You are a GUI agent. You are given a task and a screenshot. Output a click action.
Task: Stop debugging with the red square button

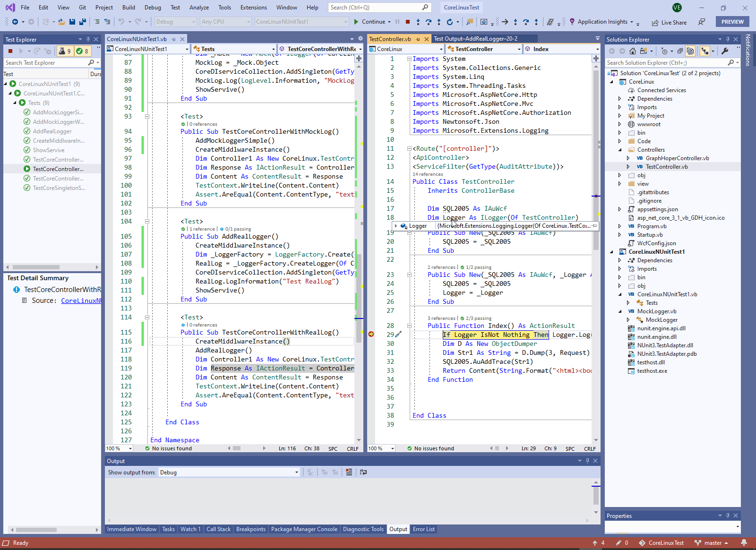(x=407, y=22)
